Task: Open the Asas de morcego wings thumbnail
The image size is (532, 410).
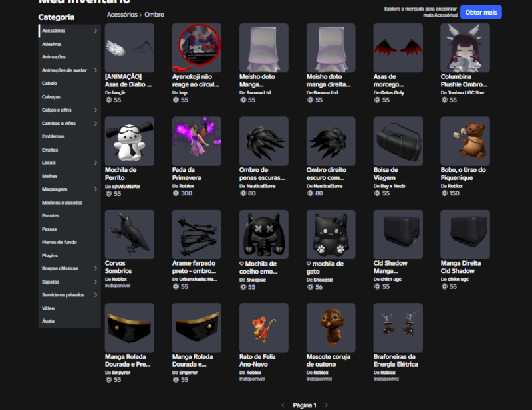Action: click(x=398, y=48)
